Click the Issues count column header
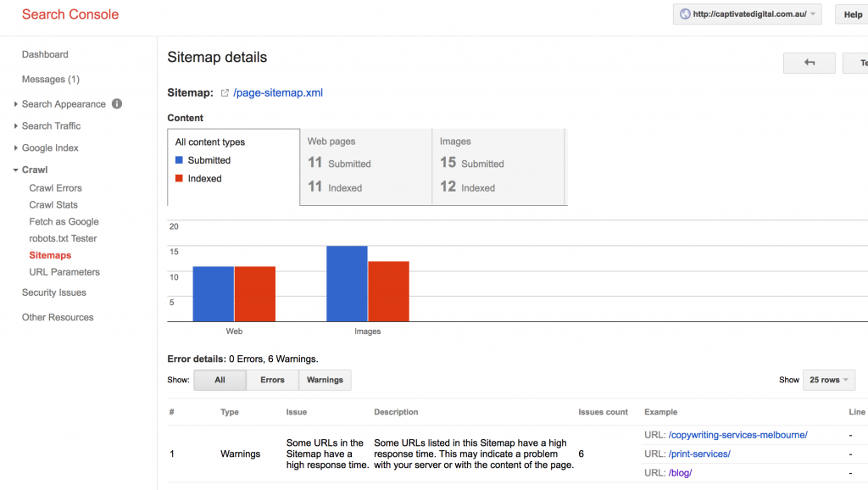 [603, 412]
